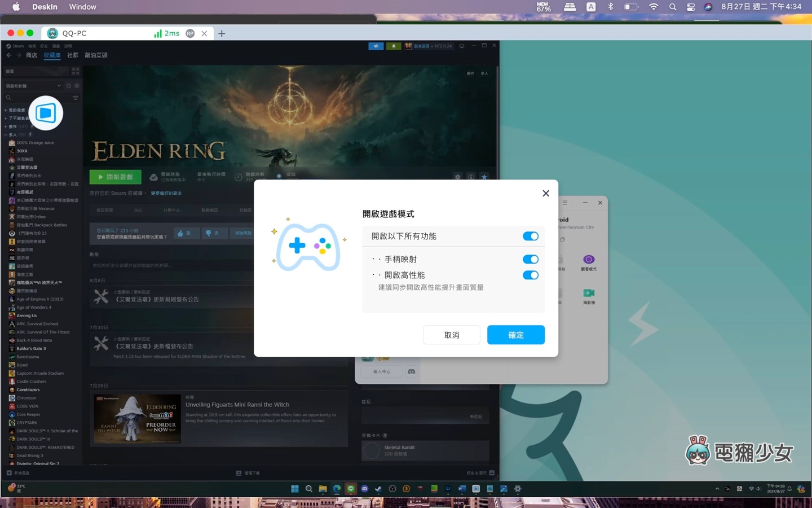Close the 開啟遊戲模式 dialog with X

545,193
